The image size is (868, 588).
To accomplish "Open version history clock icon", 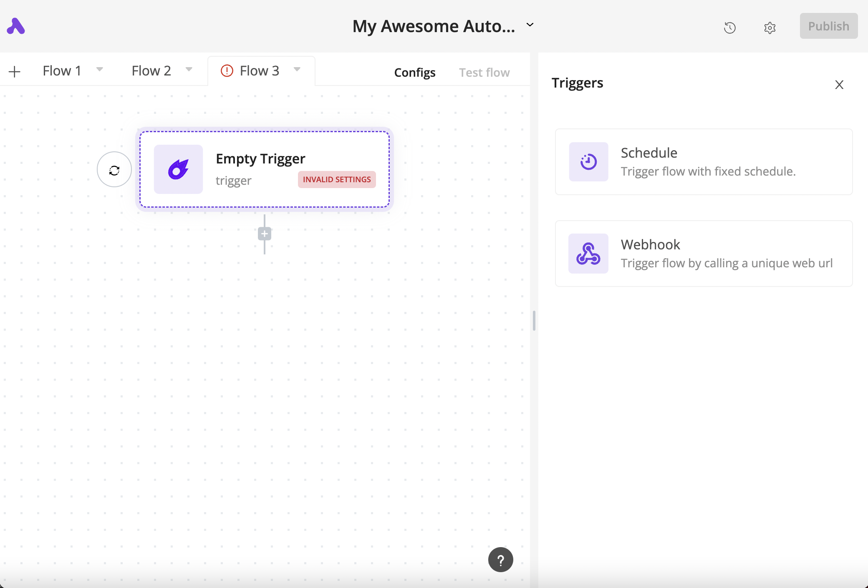I will pos(729,28).
